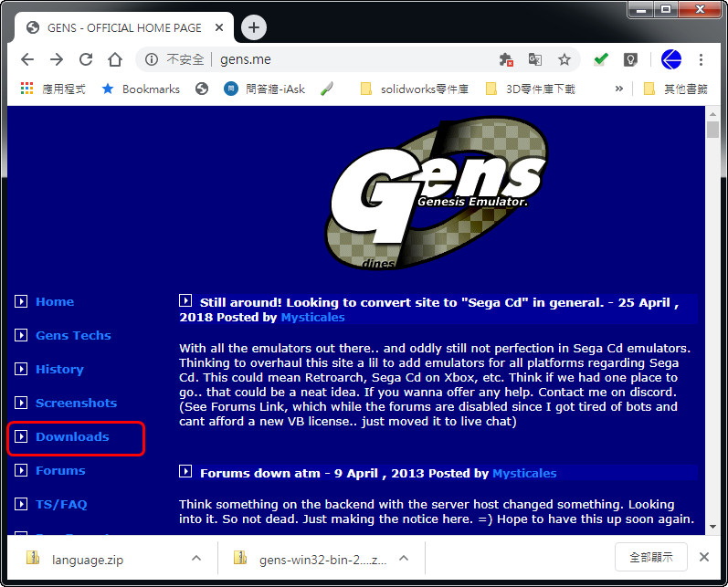Open Chrome three-dot menu

point(702,59)
